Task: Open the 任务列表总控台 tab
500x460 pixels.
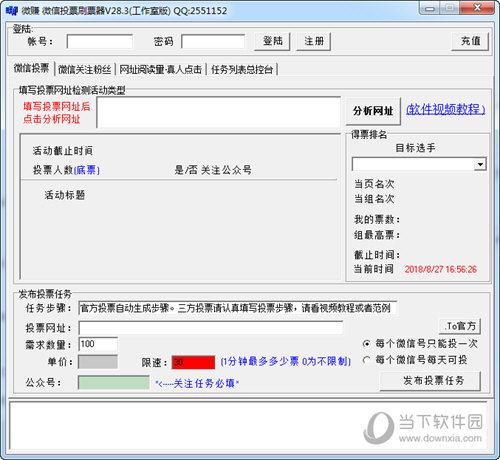Action: (242, 70)
